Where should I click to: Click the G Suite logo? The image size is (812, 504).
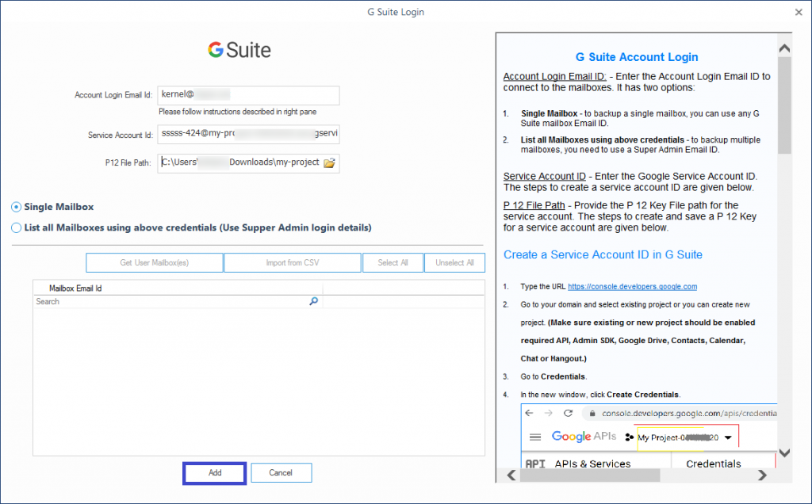[239, 50]
